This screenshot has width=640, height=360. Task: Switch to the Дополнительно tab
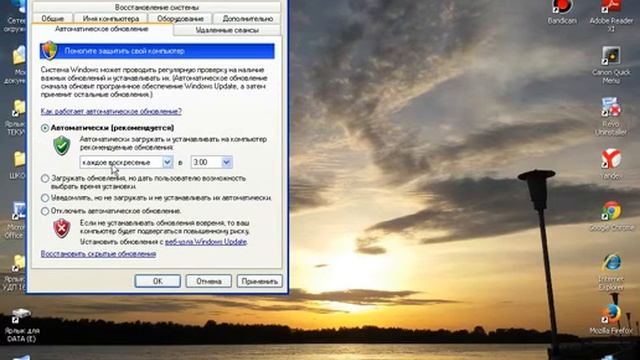coord(247,19)
